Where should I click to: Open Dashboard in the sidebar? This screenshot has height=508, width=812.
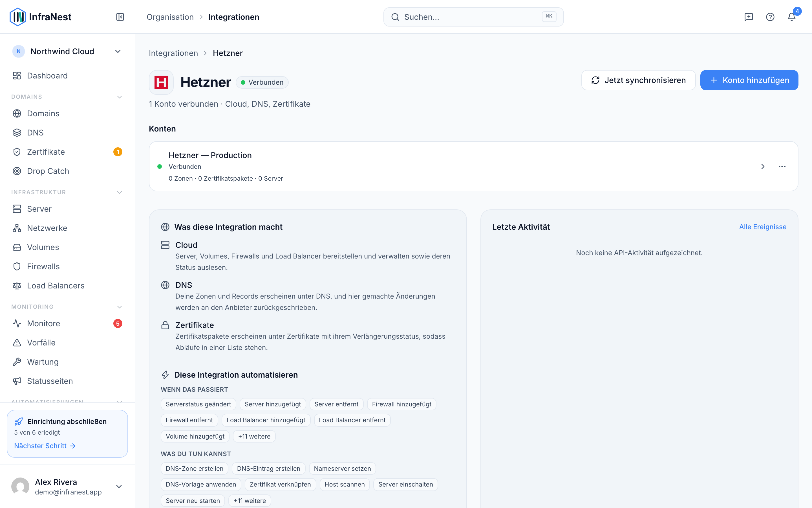(x=67, y=76)
